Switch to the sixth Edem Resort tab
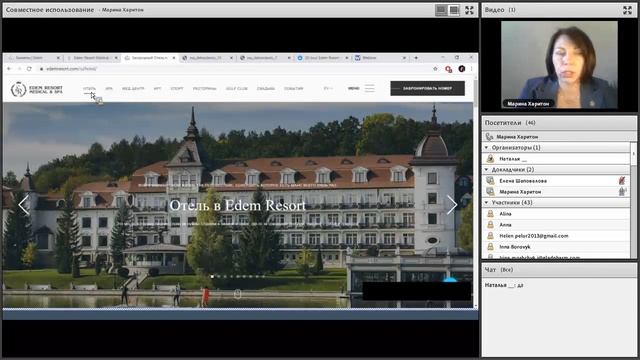Viewport: 640px width, 360px height. [x=322, y=58]
